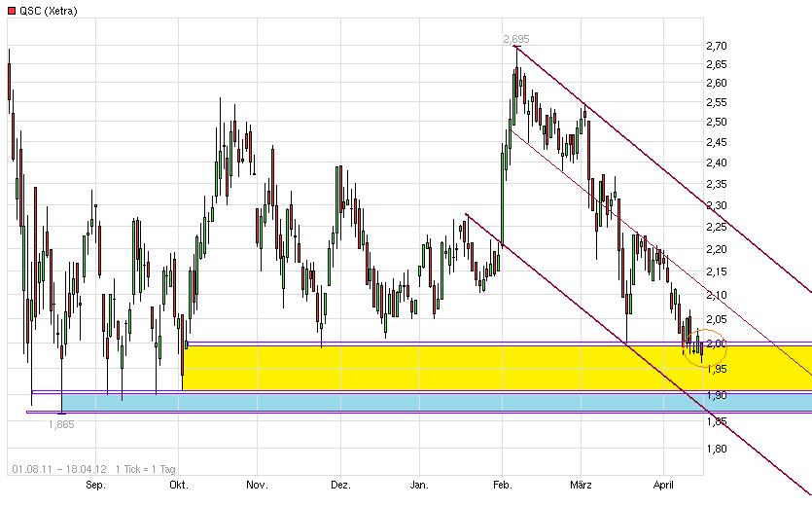812x506 pixels.
Task: Click the Okt. axis label
Action: tap(179, 486)
